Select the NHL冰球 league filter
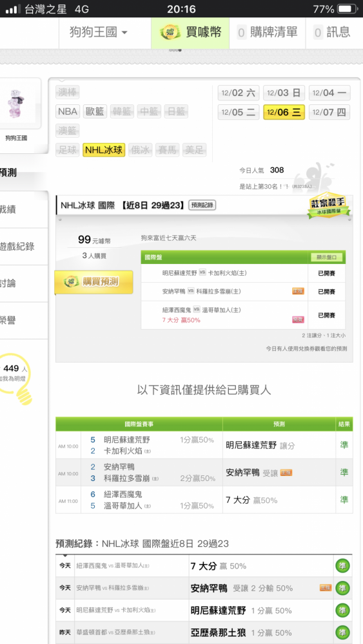363x644 pixels. pyautogui.click(x=104, y=150)
